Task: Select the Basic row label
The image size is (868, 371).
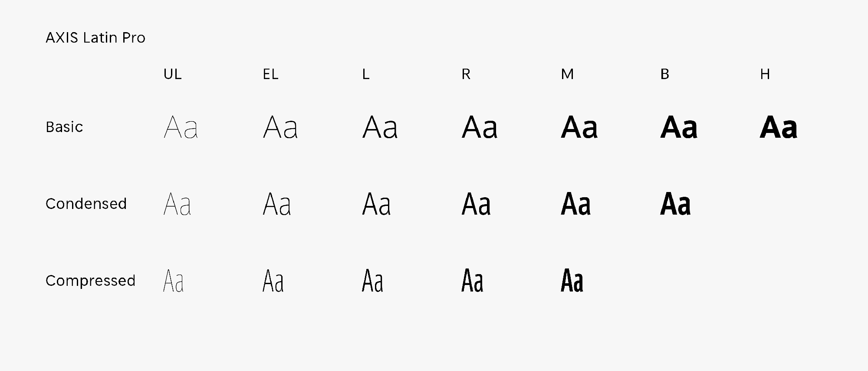Action: coord(64,127)
